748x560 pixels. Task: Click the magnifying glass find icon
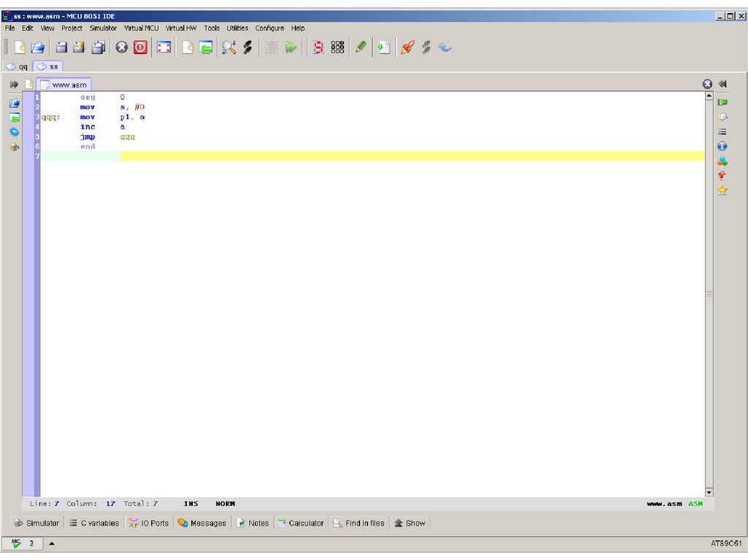[229, 47]
